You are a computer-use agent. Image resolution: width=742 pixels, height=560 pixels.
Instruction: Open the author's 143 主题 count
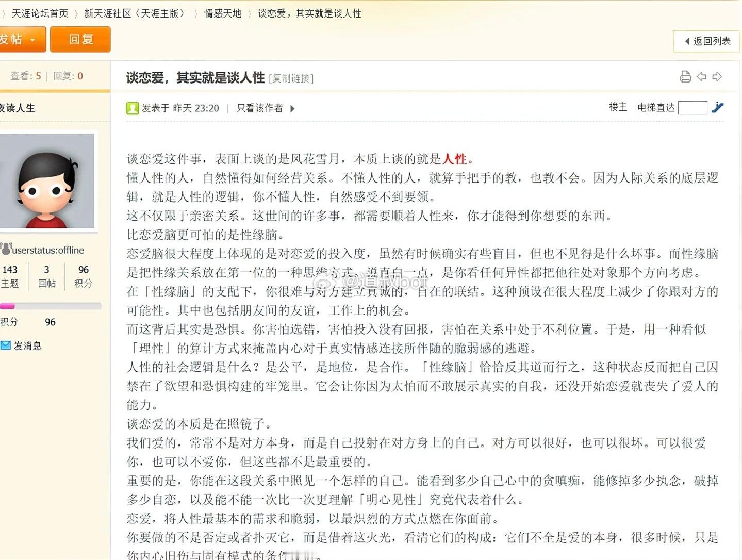[x=10, y=276]
